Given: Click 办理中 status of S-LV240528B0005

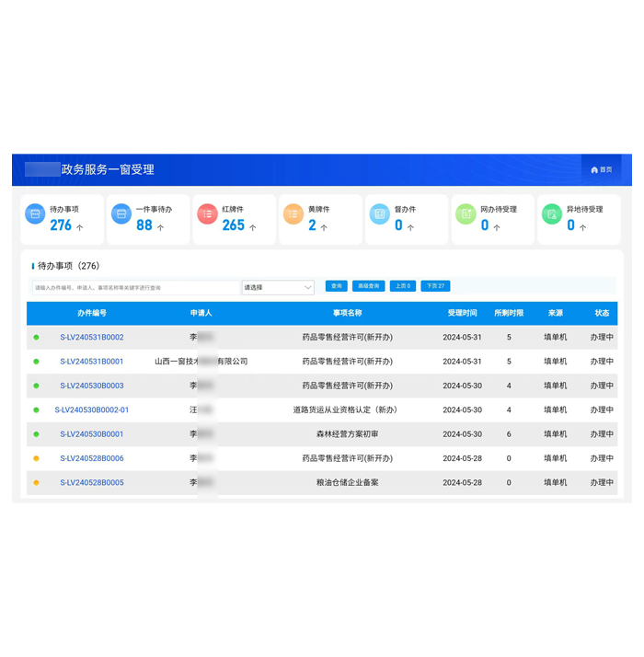Looking at the screenshot, I should point(602,483).
